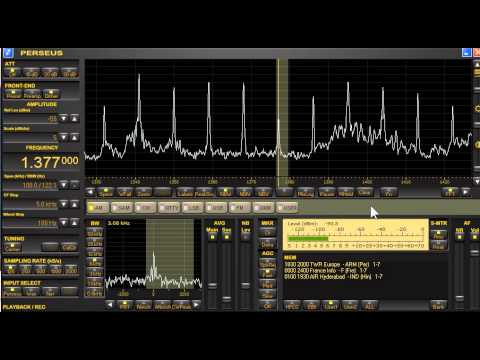Select the FM demodulation mode
Screen dimensions: 480x360
pos(240,208)
